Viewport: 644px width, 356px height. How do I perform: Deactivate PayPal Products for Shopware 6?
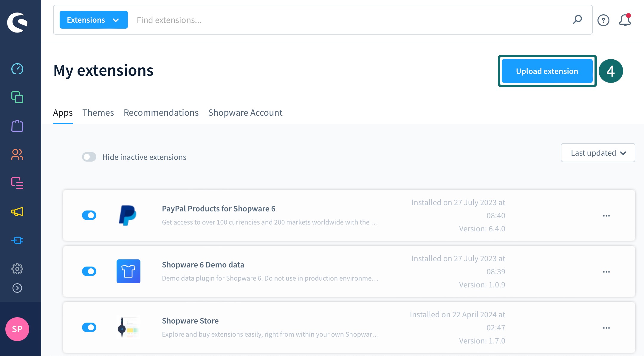click(89, 215)
